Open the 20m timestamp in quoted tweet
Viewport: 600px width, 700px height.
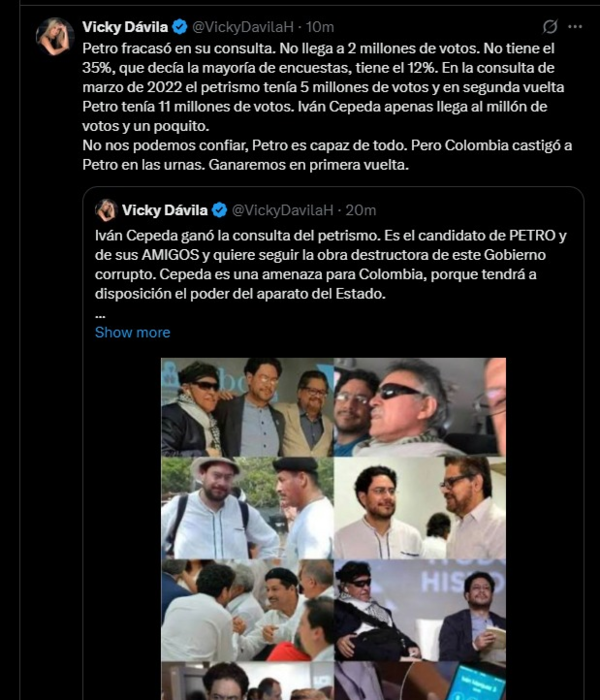point(361,210)
